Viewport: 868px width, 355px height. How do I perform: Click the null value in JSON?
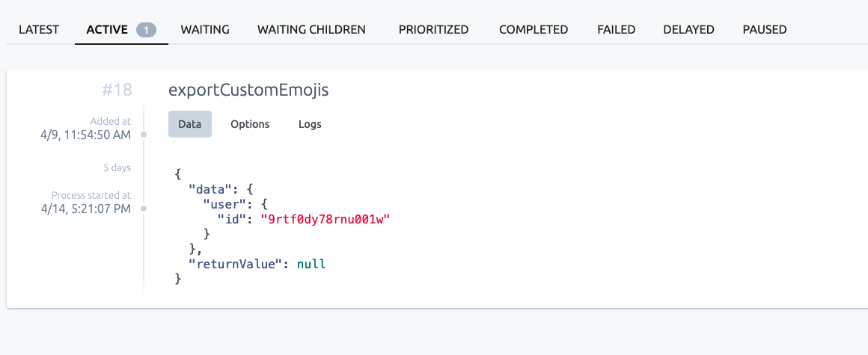click(x=312, y=264)
